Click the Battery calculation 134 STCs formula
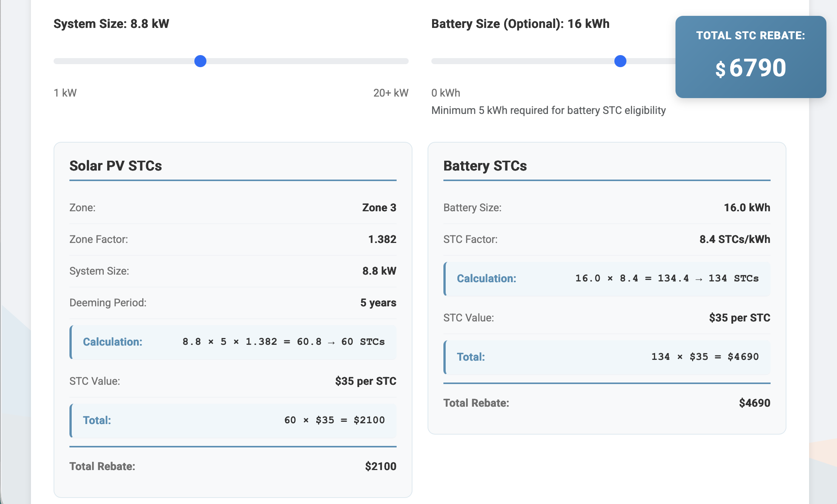Image resolution: width=837 pixels, height=504 pixels. (x=667, y=278)
